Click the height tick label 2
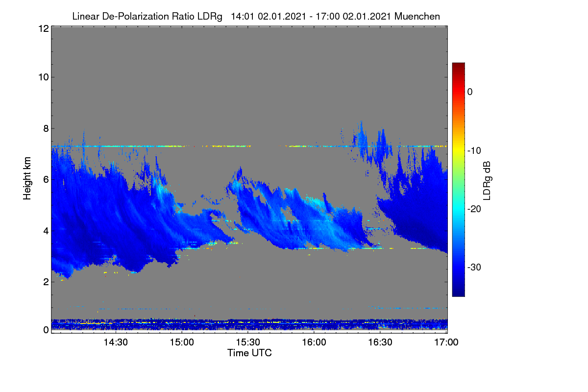The height and width of the screenshot is (392, 588). pos(45,282)
